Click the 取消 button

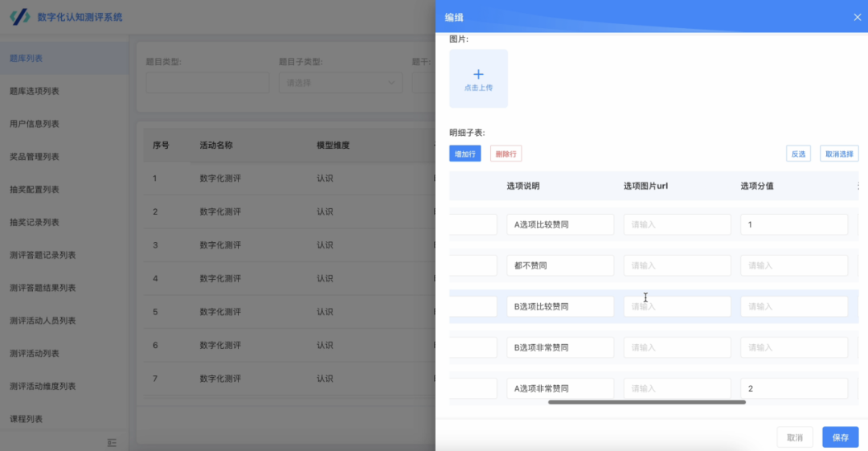795,437
